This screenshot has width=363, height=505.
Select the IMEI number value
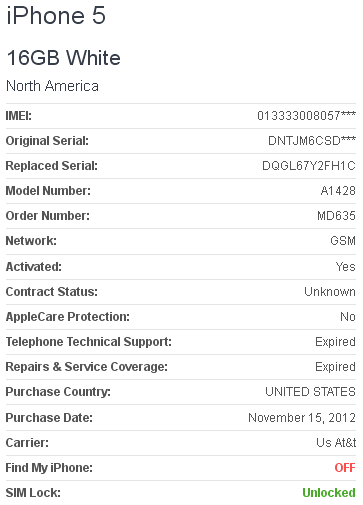tap(306, 116)
